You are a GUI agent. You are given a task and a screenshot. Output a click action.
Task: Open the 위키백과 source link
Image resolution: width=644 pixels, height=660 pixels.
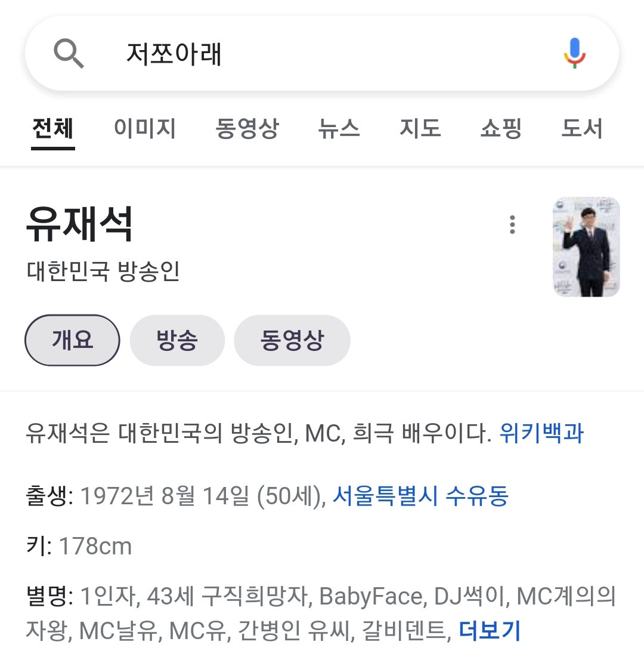pyautogui.click(x=541, y=433)
